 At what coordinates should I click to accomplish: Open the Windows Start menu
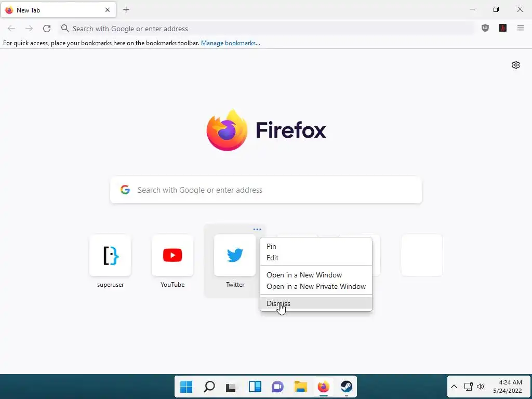[186, 387]
